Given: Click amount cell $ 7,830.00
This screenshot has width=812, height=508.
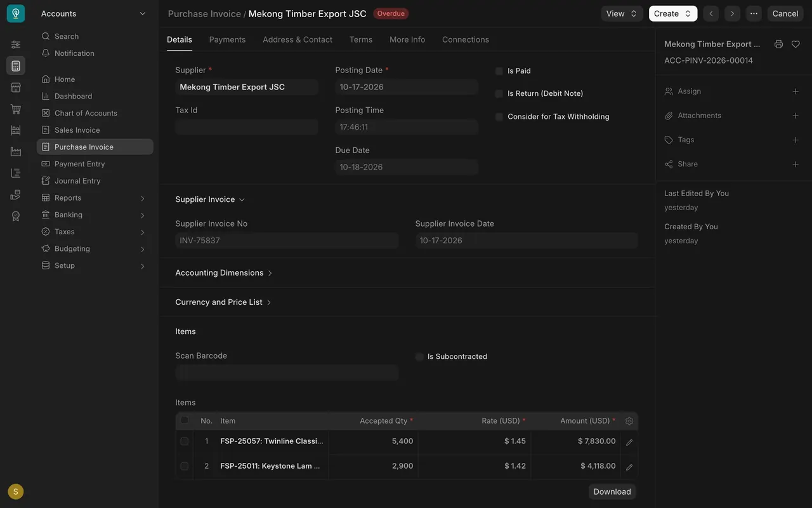Looking at the screenshot, I should point(576,441).
